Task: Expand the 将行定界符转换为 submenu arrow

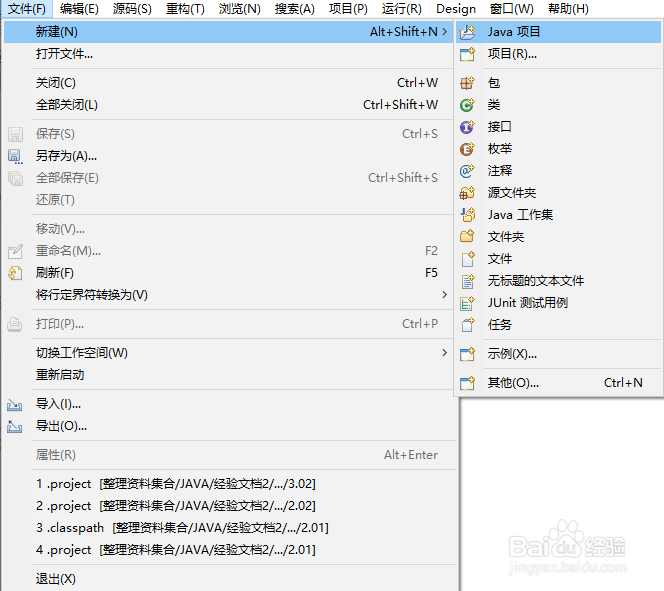Action: pos(445,295)
